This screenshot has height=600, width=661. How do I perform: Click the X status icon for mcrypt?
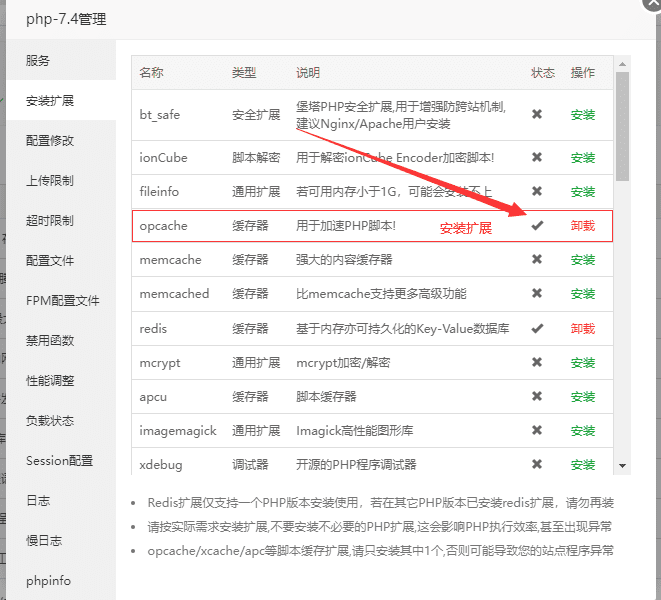click(x=537, y=362)
